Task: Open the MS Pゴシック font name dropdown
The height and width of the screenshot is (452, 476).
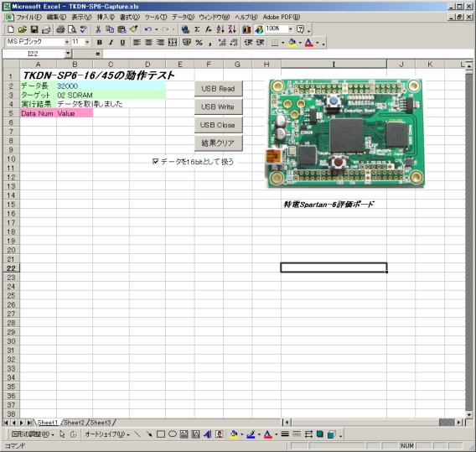Action: (x=67, y=43)
